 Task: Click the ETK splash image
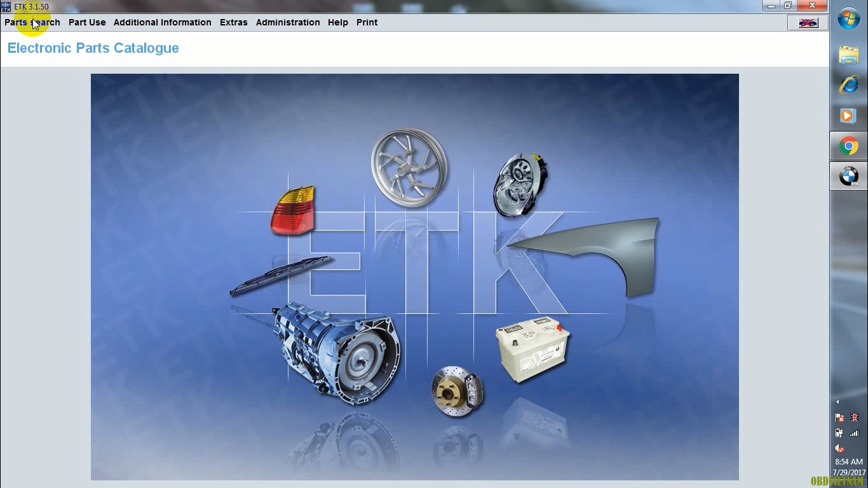[415, 277]
